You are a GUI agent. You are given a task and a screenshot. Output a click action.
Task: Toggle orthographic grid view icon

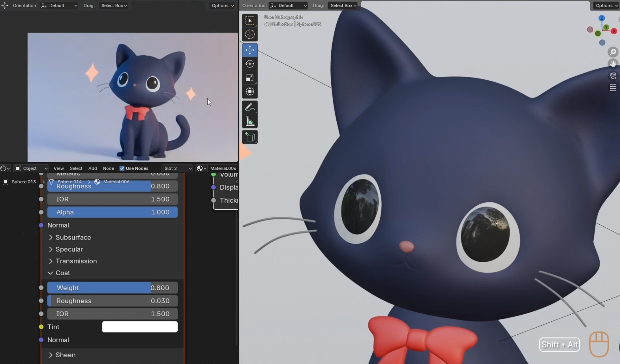pyautogui.click(x=613, y=88)
